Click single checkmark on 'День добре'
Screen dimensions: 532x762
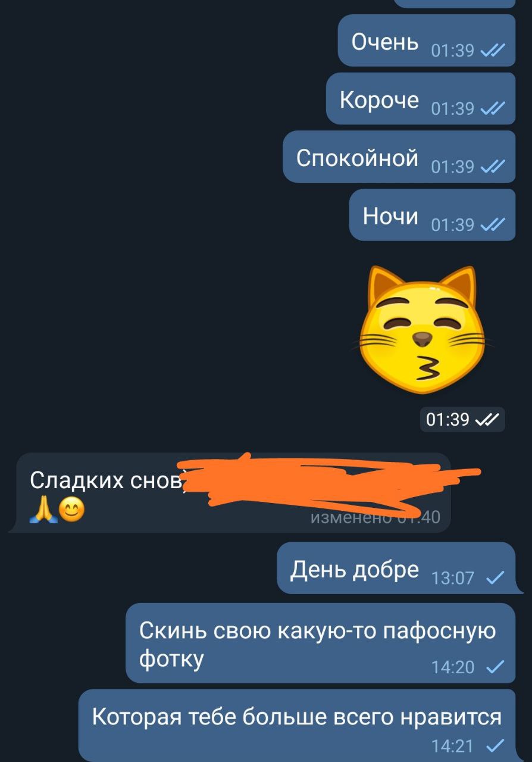495,578
